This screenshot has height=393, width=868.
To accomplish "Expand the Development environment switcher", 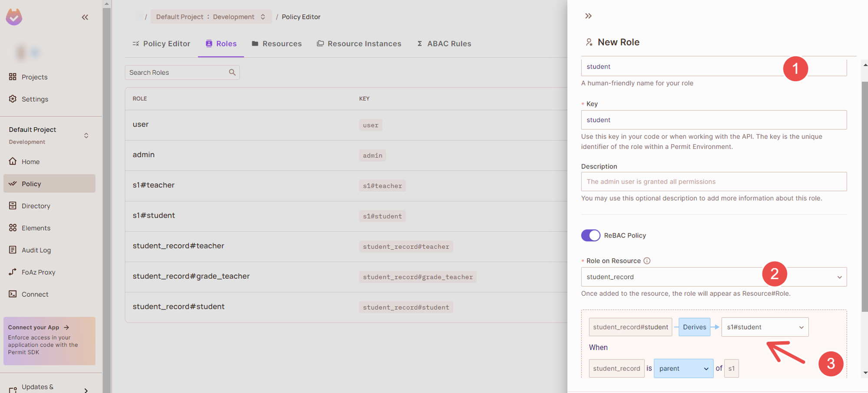I will 263,17.
